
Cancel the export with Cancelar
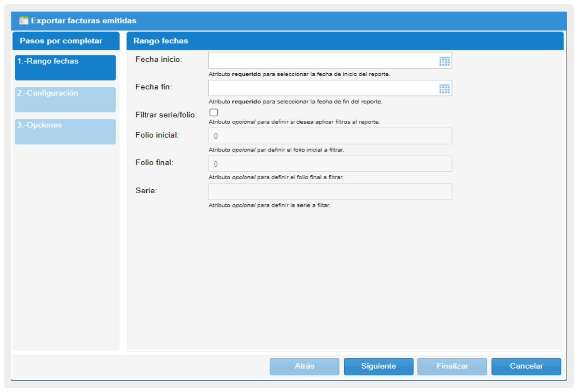pyautogui.click(x=526, y=366)
